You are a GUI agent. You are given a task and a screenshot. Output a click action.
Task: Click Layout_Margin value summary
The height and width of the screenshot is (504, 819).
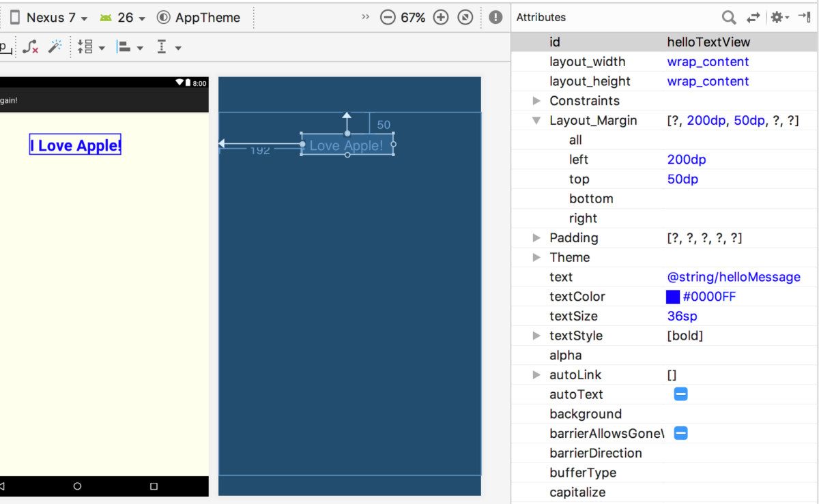pyautogui.click(x=733, y=121)
